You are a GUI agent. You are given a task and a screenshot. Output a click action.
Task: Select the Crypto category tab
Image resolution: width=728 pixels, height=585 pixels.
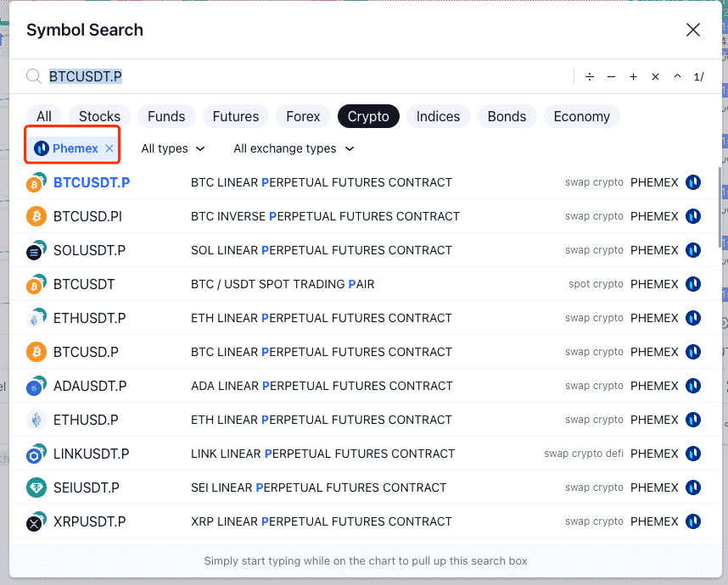click(x=368, y=116)
